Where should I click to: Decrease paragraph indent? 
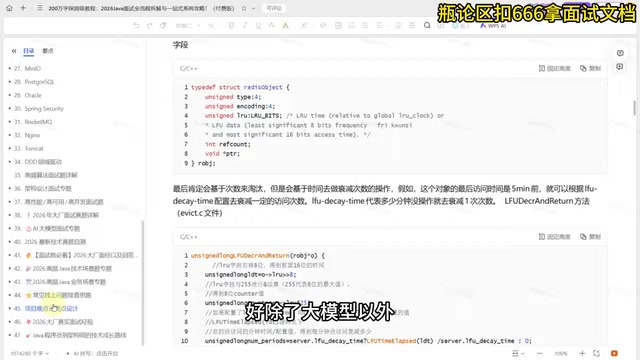[x=412, y=25]
